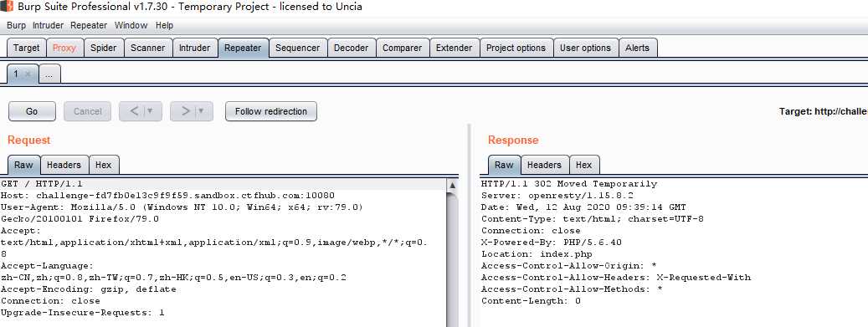Select the Response Raw tab
Viewport: 868px width, 327px height.
[504, 165]
